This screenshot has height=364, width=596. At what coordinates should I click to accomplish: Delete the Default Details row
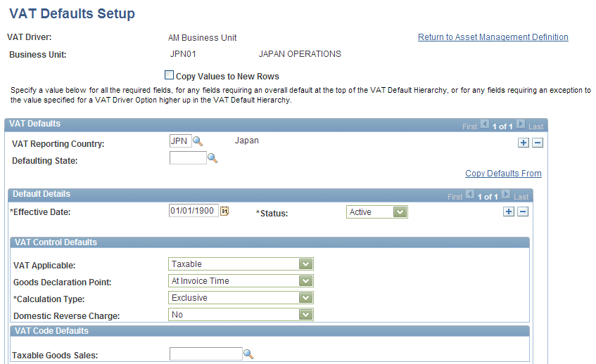523,212
